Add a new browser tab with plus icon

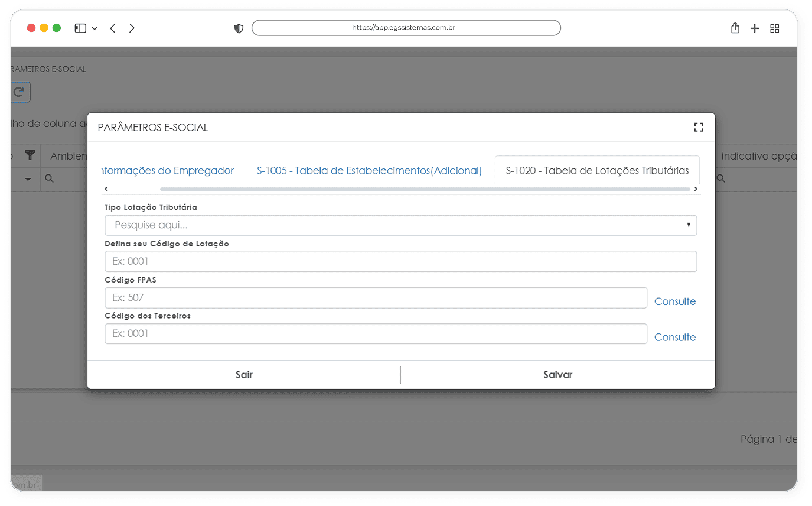tap(755, 28)
